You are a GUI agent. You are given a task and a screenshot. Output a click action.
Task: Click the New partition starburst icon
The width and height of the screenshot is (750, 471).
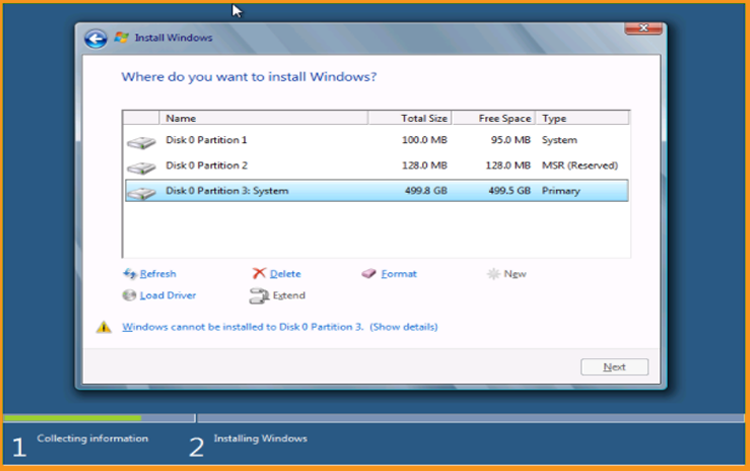(493, 274)
